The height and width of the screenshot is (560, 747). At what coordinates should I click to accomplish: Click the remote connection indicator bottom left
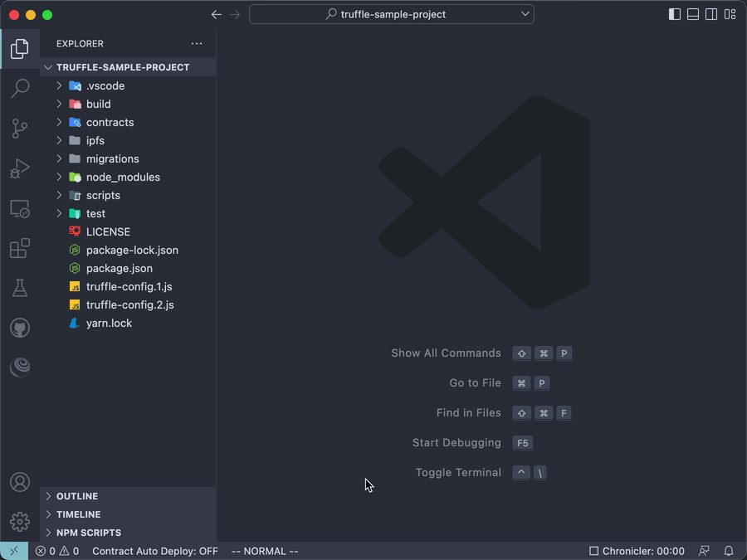pos(12,551)
